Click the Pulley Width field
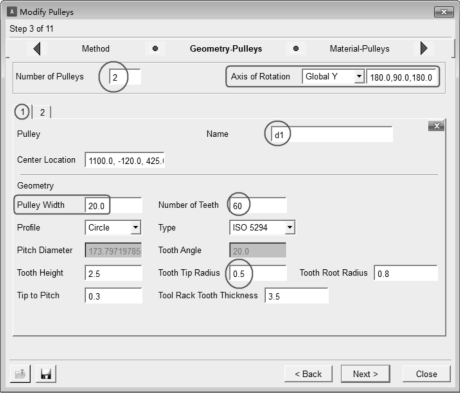The height and width of the screenshot is (393, 460). point(113,205)
